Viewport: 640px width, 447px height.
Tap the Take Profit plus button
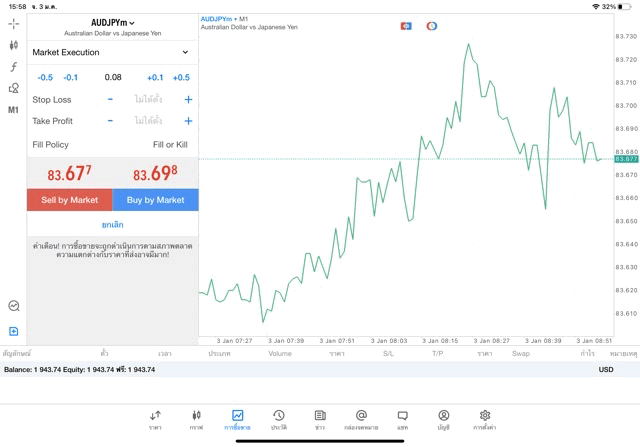pos(188,121)
